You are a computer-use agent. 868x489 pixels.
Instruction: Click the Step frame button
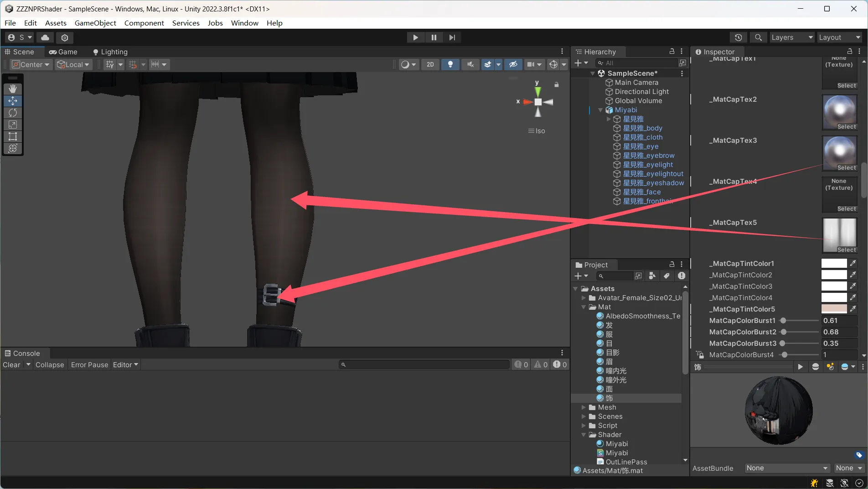click(x=452, y=37)
